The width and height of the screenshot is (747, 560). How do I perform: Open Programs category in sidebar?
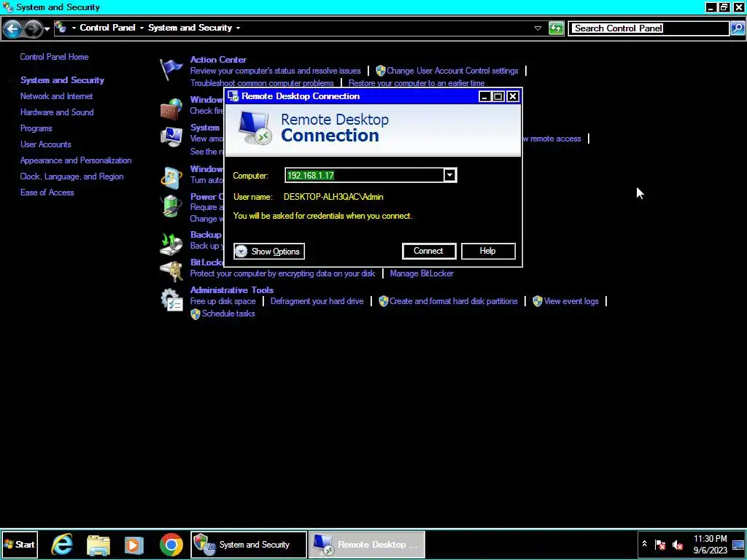36,128
